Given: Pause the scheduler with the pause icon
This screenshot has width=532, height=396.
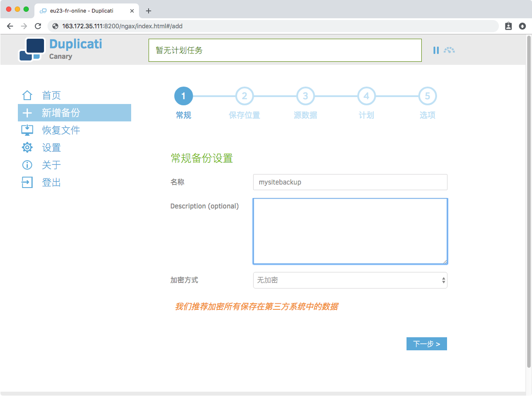Looking at the screenshot, I should coord(436,50).
